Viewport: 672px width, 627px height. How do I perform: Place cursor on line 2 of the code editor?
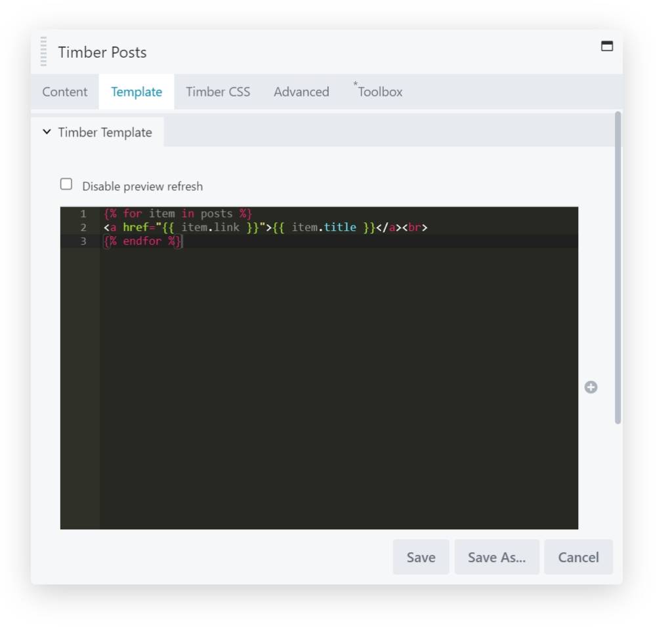point(262,227)
